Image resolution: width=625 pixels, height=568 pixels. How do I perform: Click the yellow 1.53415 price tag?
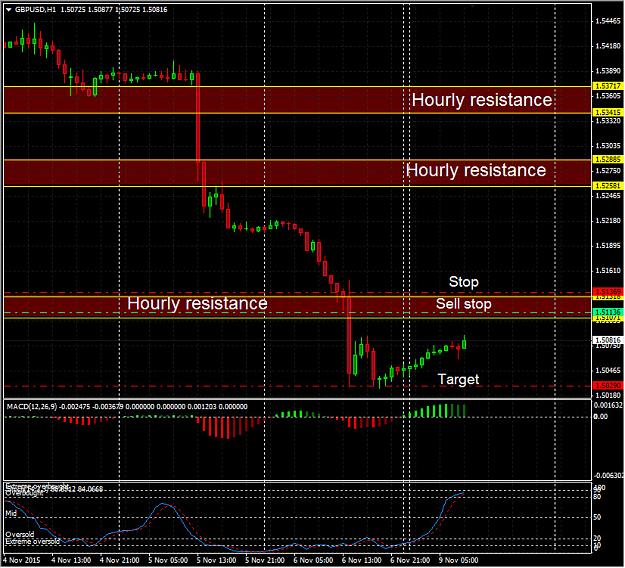pos(608,112)
